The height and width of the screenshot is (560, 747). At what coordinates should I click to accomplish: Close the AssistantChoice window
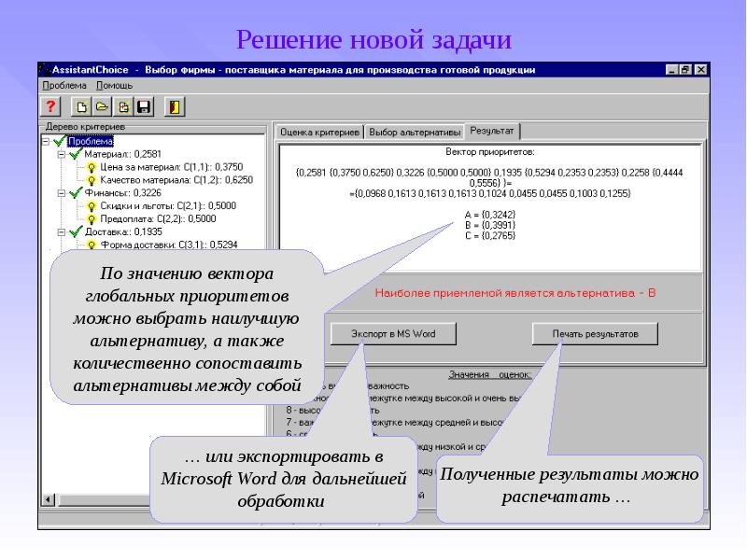pyautogui.click(x=701, y=70)
